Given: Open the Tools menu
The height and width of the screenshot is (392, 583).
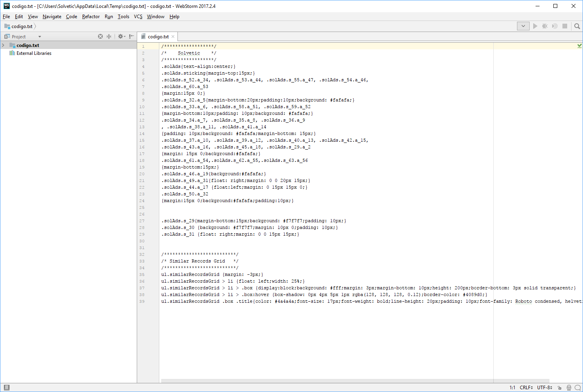Looking at the screenshot, I should [123, 17].
